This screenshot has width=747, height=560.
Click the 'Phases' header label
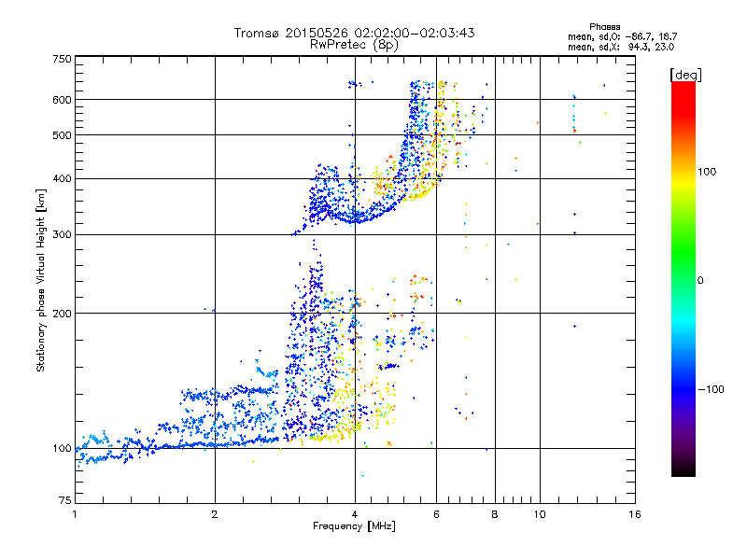click(x=604, y=27)
